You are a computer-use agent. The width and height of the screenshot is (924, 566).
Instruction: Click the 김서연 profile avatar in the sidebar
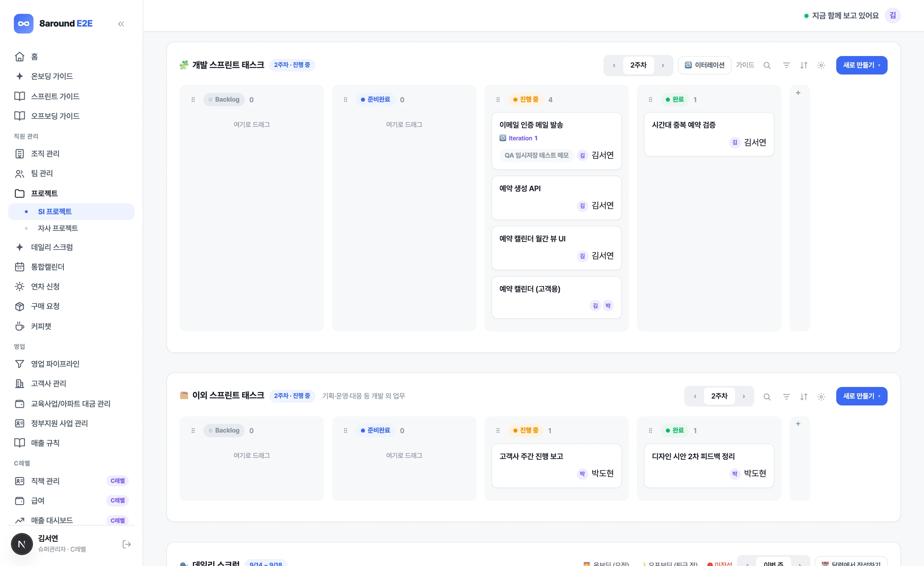22,544
